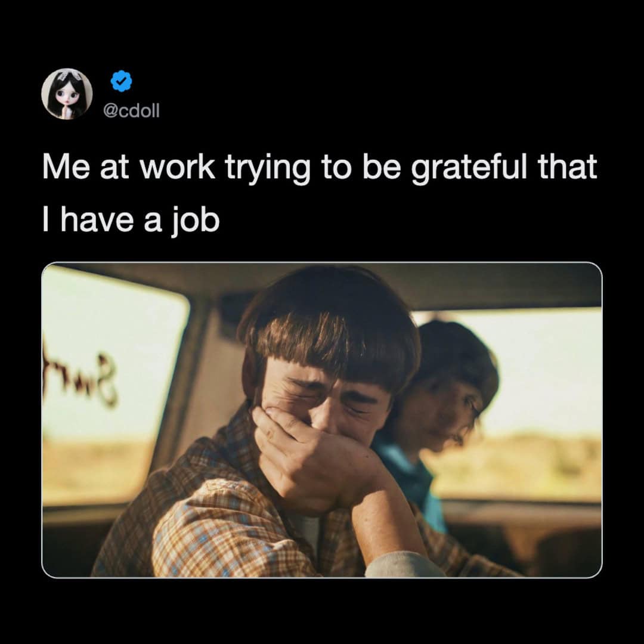Image resolution: width=644 pixels, height=644 pixels.
Task: Open the @cdoll profile handle
Action: 131,110
